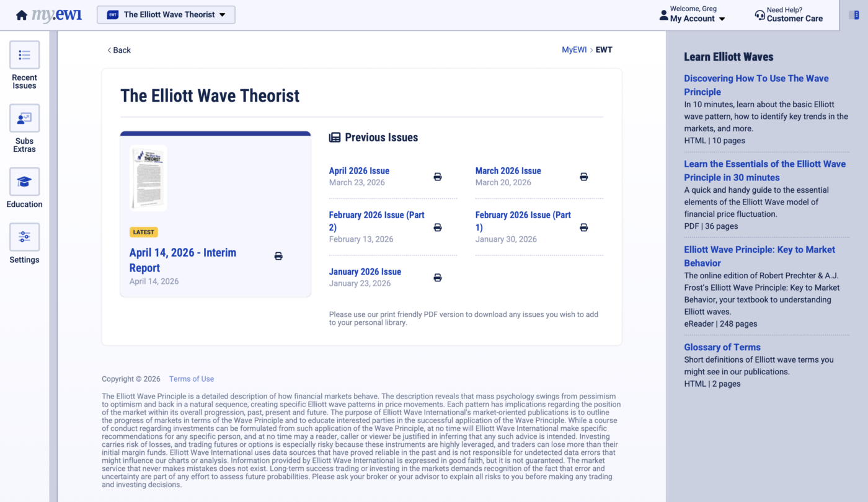Open the April 14, 2026 Interim Report
The width and height of the screenshot is (868, 502).
point(183,260)
